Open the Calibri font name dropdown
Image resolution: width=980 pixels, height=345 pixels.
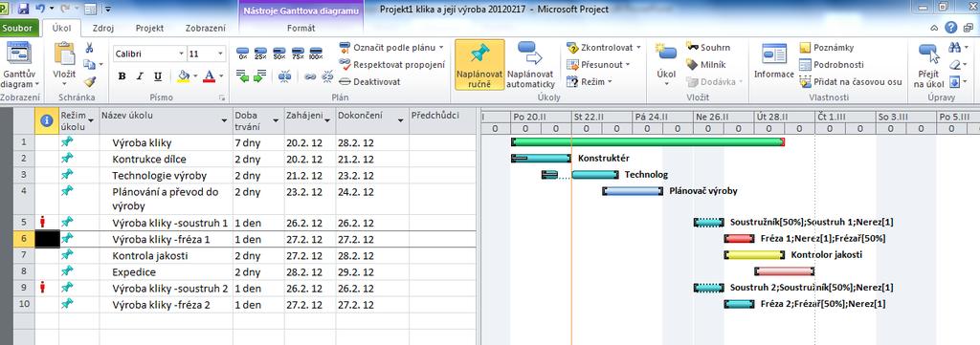(181, 54)
